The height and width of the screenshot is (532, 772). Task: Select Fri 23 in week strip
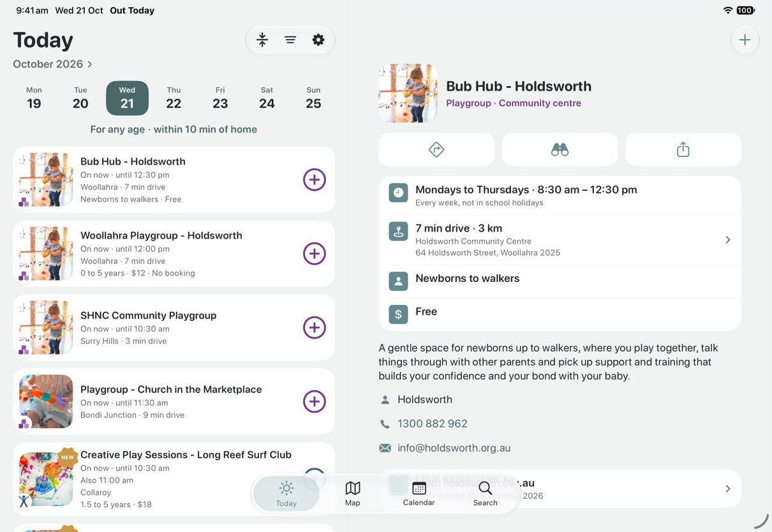pos(220,98)
